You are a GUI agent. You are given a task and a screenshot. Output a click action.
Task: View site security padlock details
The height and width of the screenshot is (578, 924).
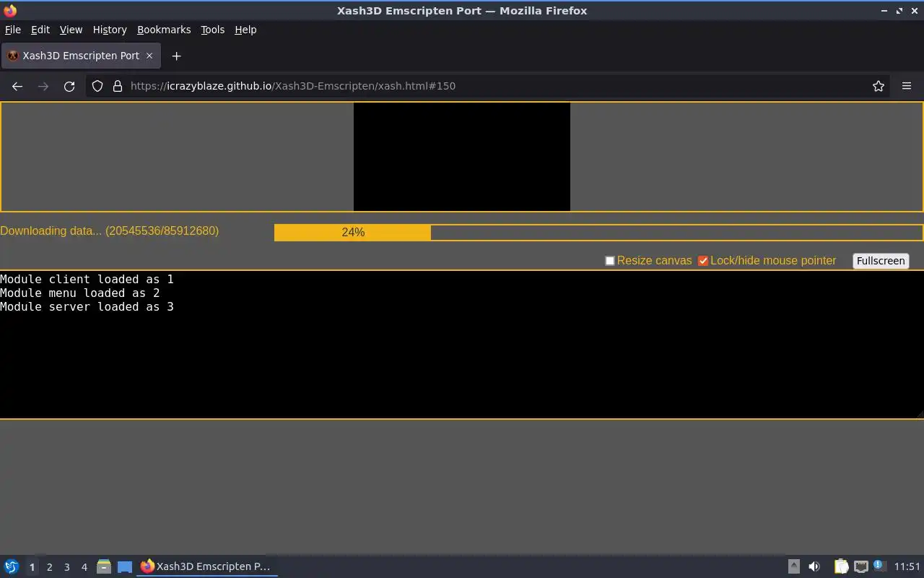tap(118, 86)
